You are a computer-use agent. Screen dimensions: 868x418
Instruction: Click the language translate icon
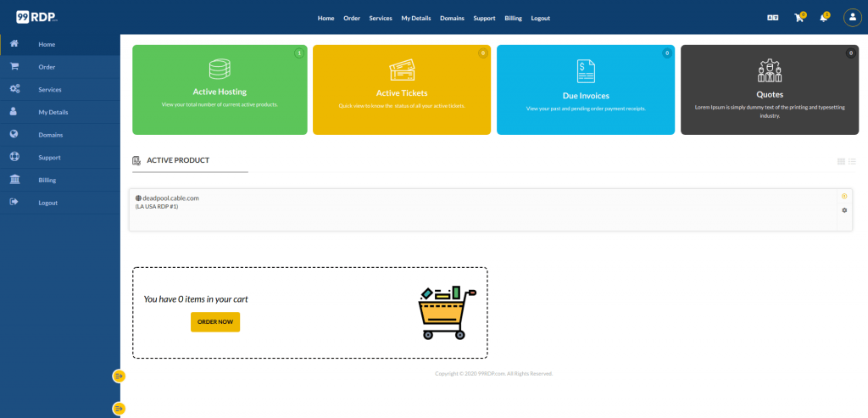point(772,18)
